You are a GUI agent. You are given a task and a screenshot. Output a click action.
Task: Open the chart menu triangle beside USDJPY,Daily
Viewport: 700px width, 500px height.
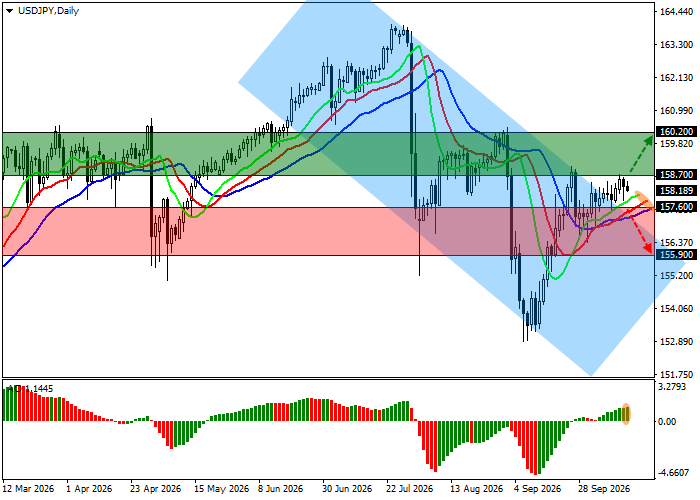click(9, 11)
